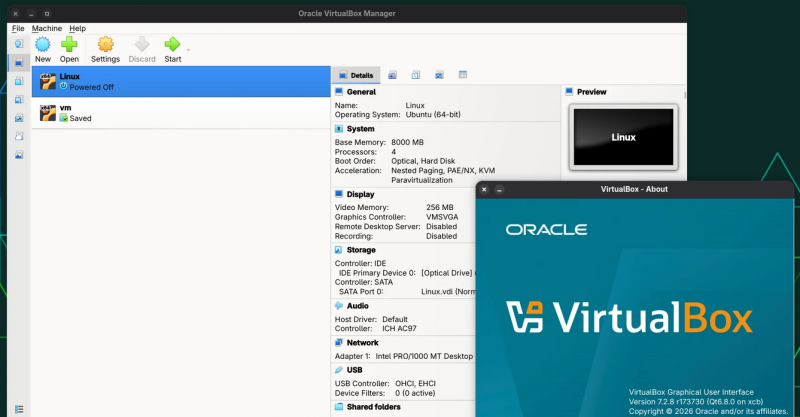Click the 'VMSVGA' graphics controller value
800x417 pixels.
pos(442,217)
